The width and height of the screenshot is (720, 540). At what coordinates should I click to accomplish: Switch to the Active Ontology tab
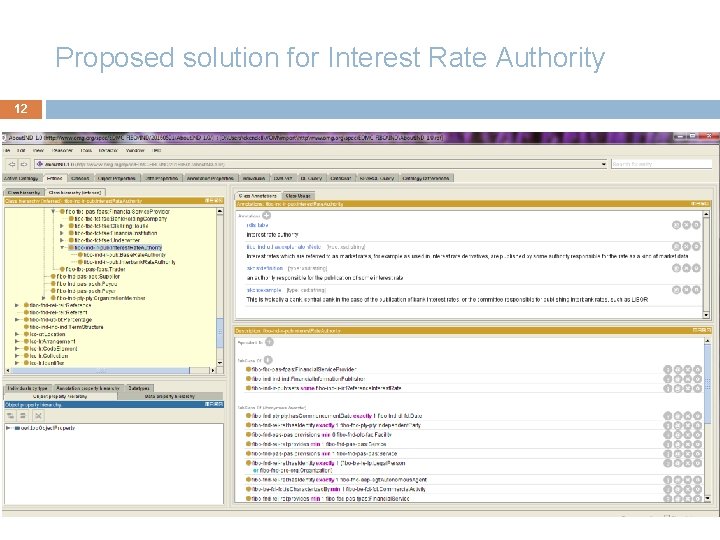[22, 178]
